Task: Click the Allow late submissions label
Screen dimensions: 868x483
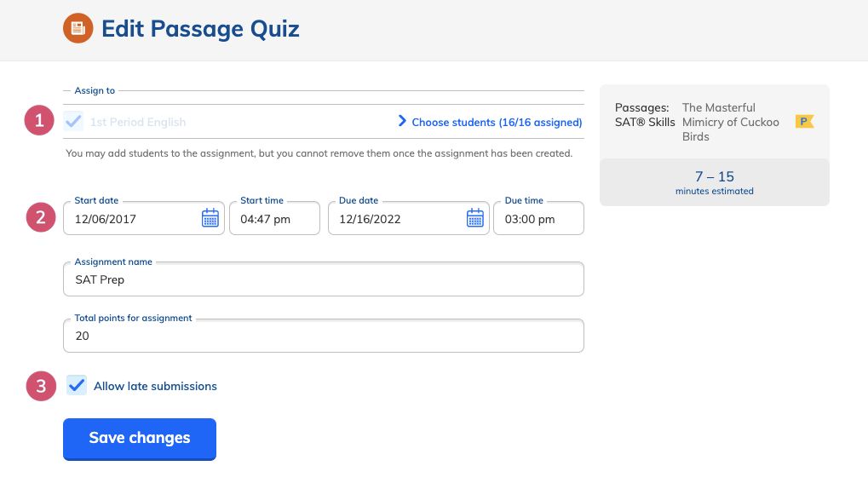Action: [x=155, y=386]
